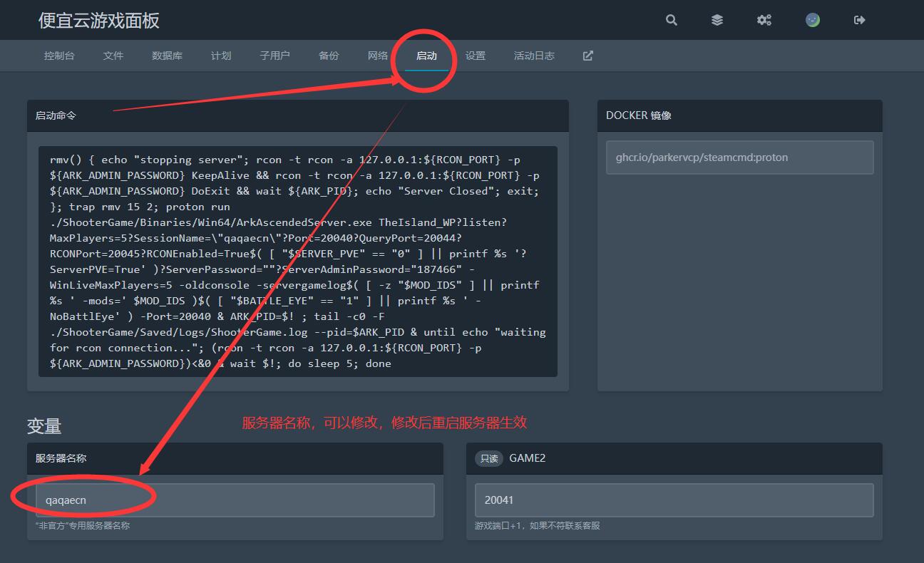Viewport: 924px width, 563px height.
Task: Click the 便宜云游戏面板 title link
Action: pyautogui.click(x=99, y=20)
